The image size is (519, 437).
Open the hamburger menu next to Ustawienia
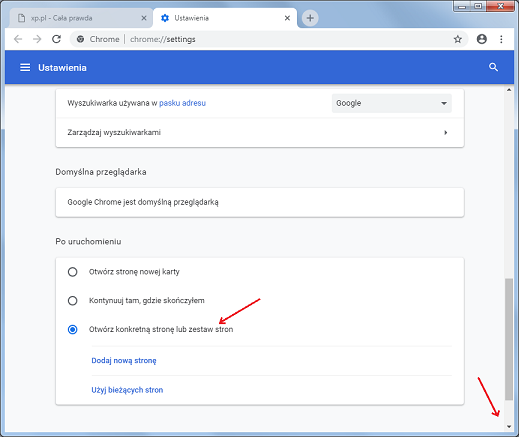pos(25,68)
